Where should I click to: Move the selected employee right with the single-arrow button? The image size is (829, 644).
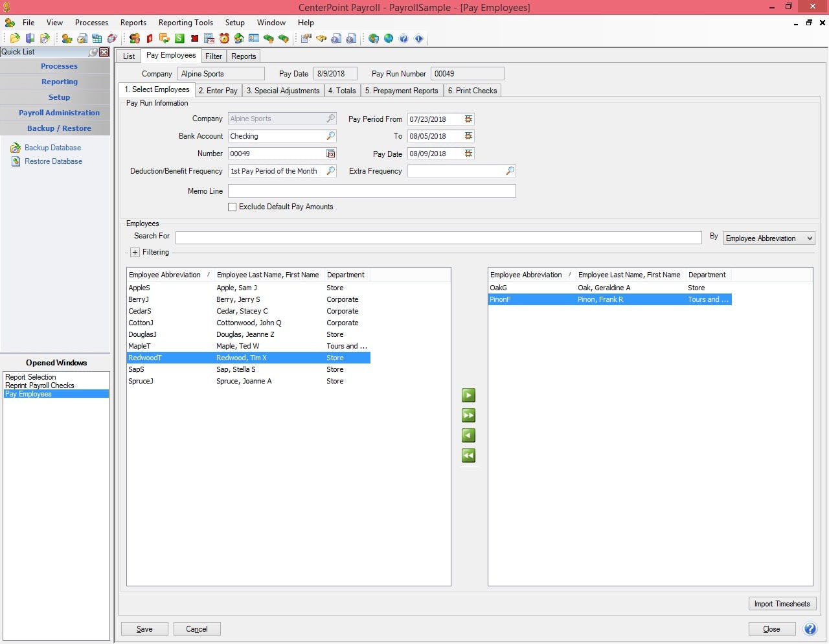468,395
